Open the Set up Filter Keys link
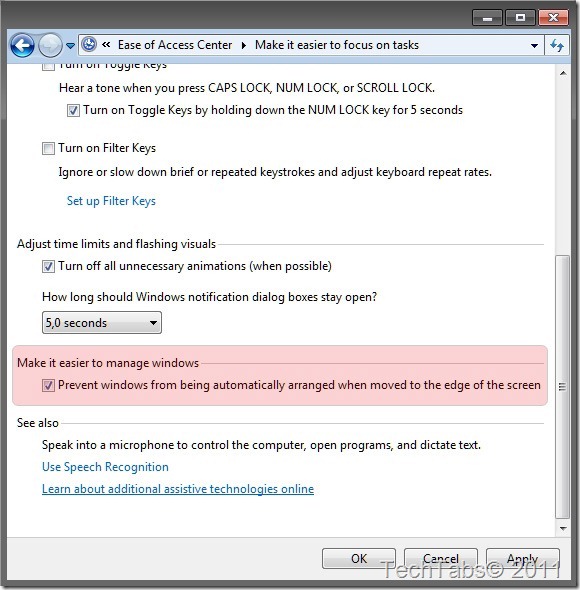The width and height of the screenshot is (580, 590). [x=111, y=201]
